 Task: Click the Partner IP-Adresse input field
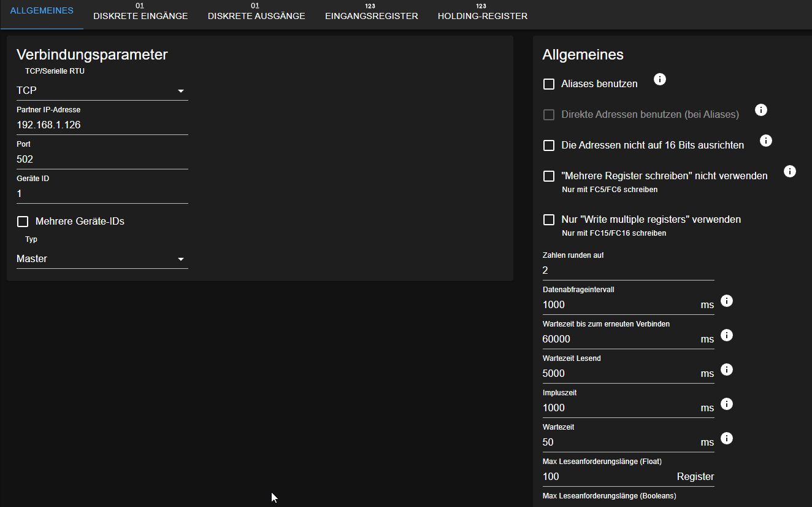[102, 125]
